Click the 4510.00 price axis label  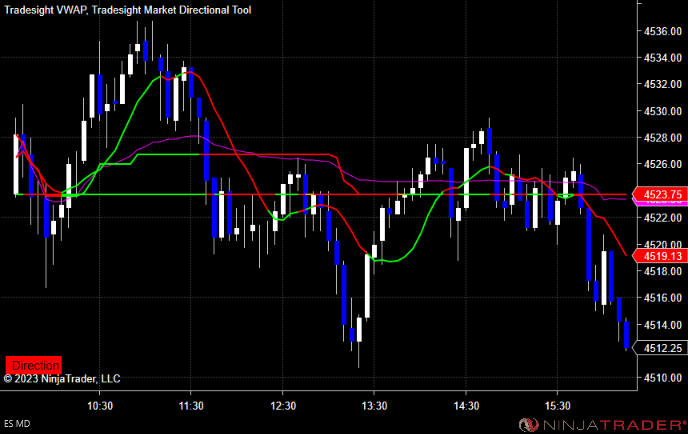pyautogui.click(x=663, y=378)
